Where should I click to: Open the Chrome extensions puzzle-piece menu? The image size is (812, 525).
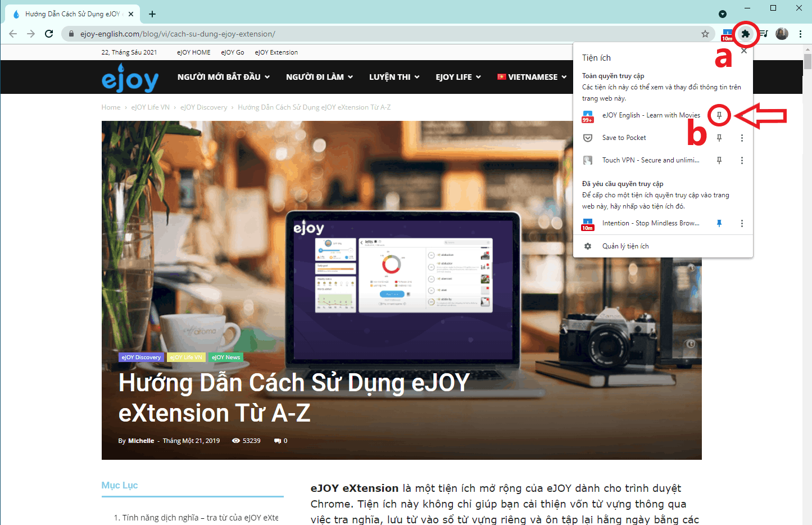pos(745,34)
